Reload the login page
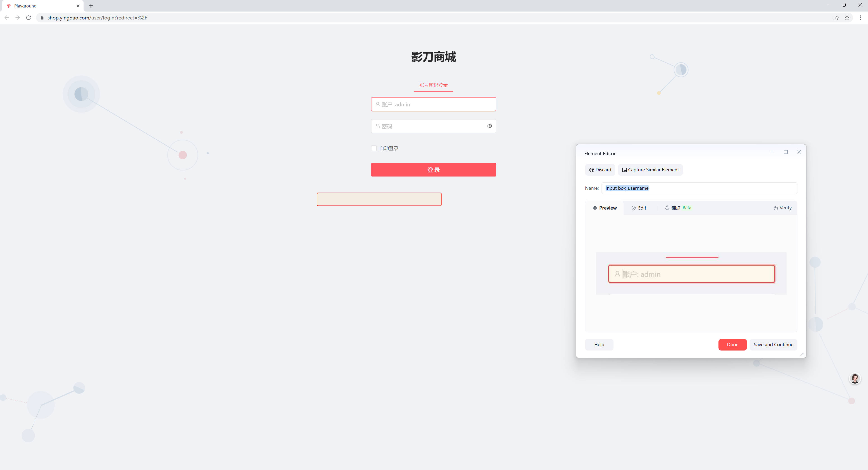This screenshot has width=868, height=470. tap(29, 17)
